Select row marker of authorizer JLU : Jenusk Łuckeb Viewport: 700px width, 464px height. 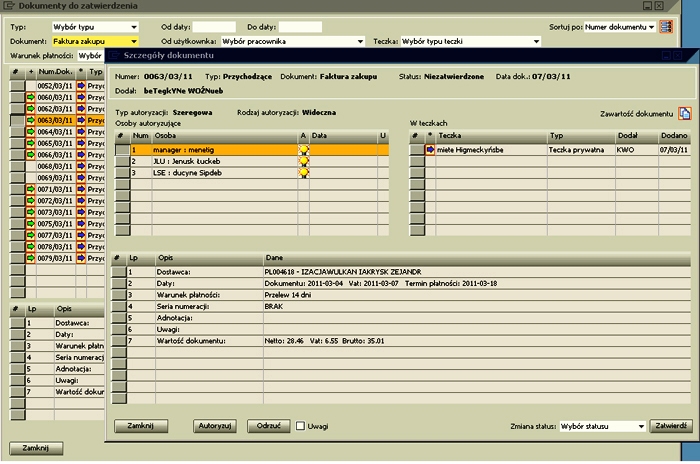[123, 161]
